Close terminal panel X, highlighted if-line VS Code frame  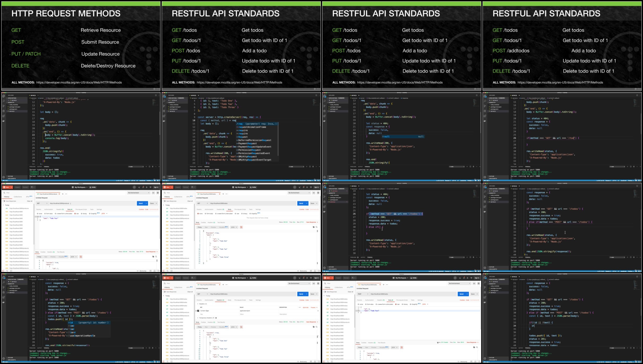point(480,257)
